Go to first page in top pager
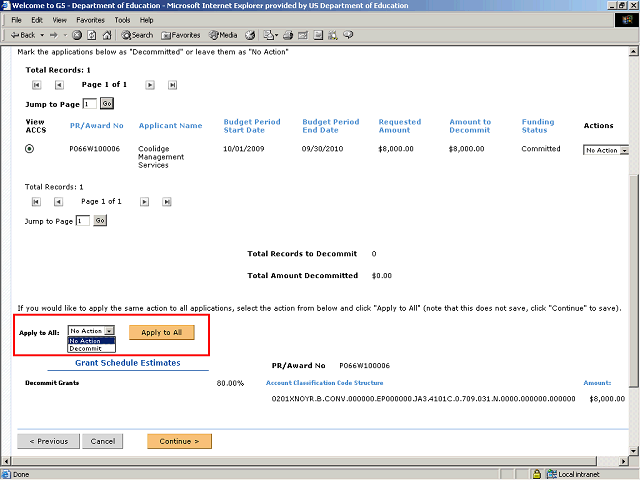The height and width of the screenshot is (480, 640). 36,85
